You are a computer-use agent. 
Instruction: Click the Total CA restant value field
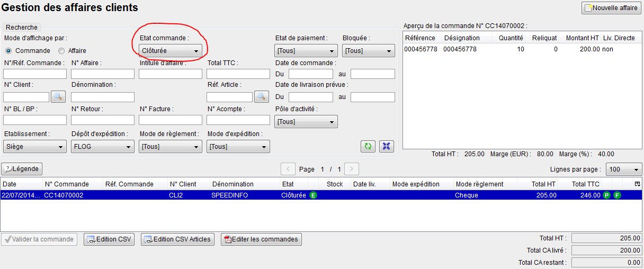(x=607, y=262)
